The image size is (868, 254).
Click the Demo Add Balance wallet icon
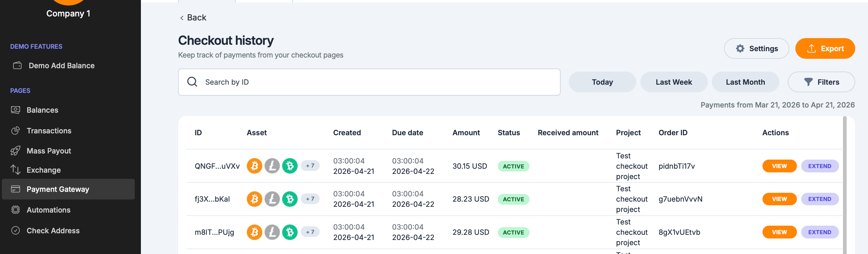coord(17,65)
